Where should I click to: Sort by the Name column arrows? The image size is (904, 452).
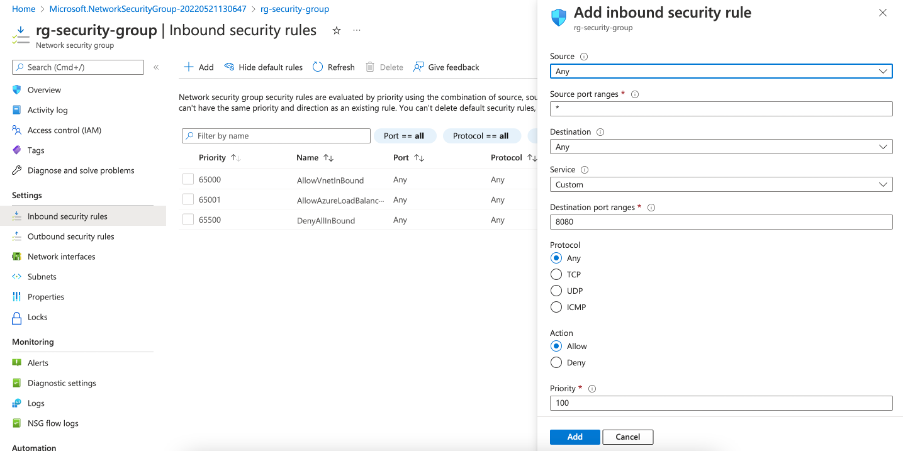(329, 158)
